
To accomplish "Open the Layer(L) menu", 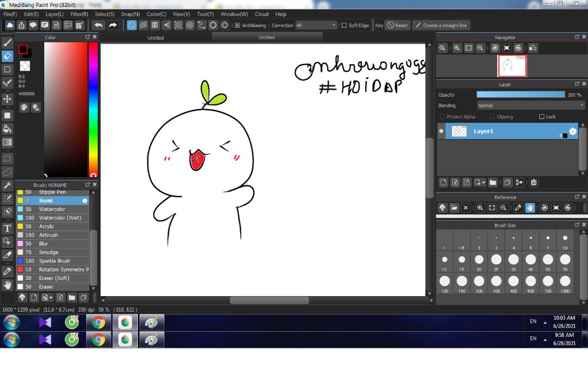I will click(55, 14).
